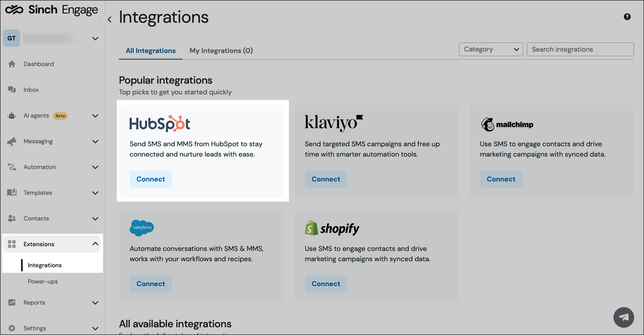
Task: Click the Mailchimp logo
Action: click(507, 124)
